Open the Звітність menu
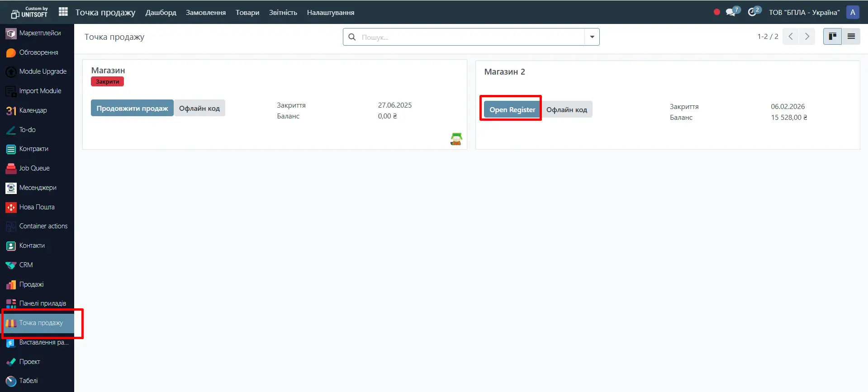 283,12
